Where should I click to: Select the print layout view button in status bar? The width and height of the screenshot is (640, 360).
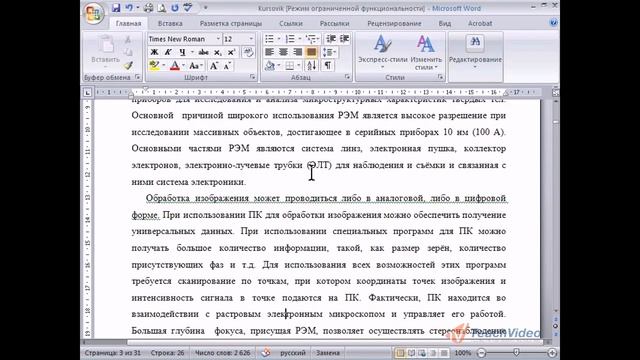[x=400, y=353]
